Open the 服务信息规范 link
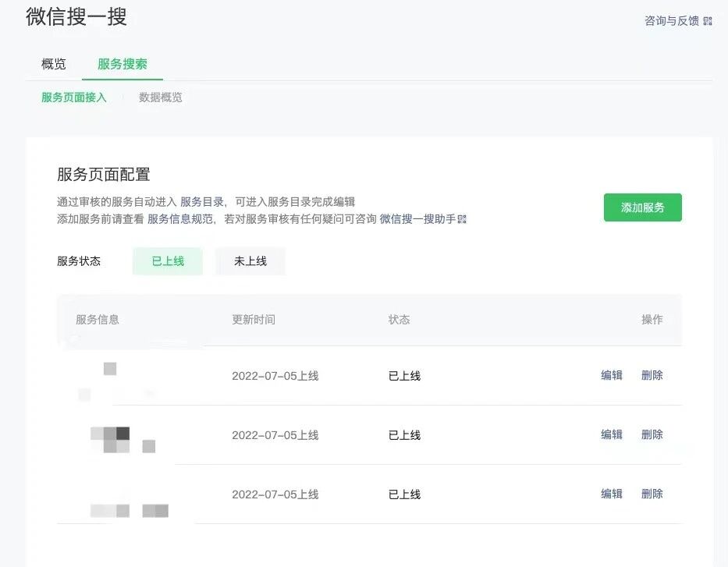728x567 pixels. click(180, 219)
